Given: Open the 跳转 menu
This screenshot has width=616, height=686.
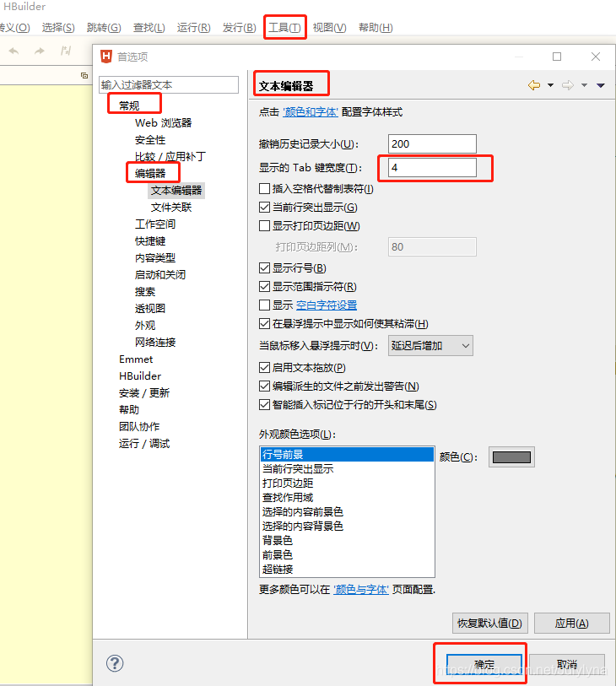Looking at the screenshot, I should tap(104, 28).
